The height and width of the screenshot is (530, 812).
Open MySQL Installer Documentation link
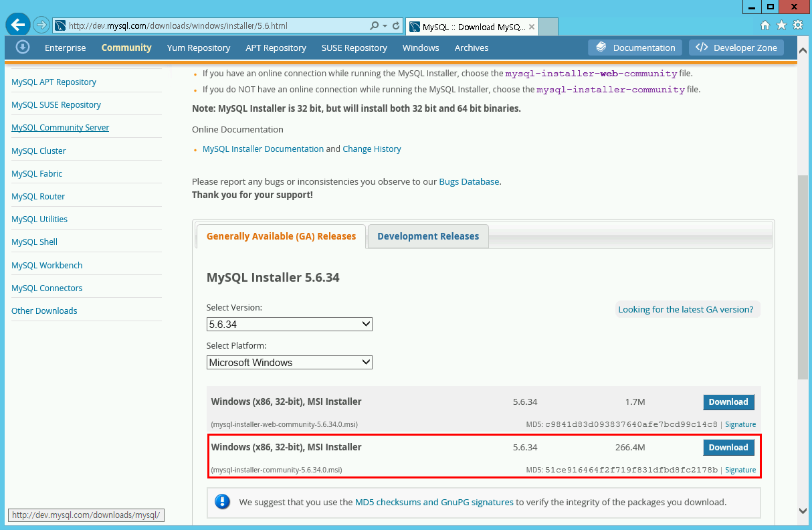point(263,149)
